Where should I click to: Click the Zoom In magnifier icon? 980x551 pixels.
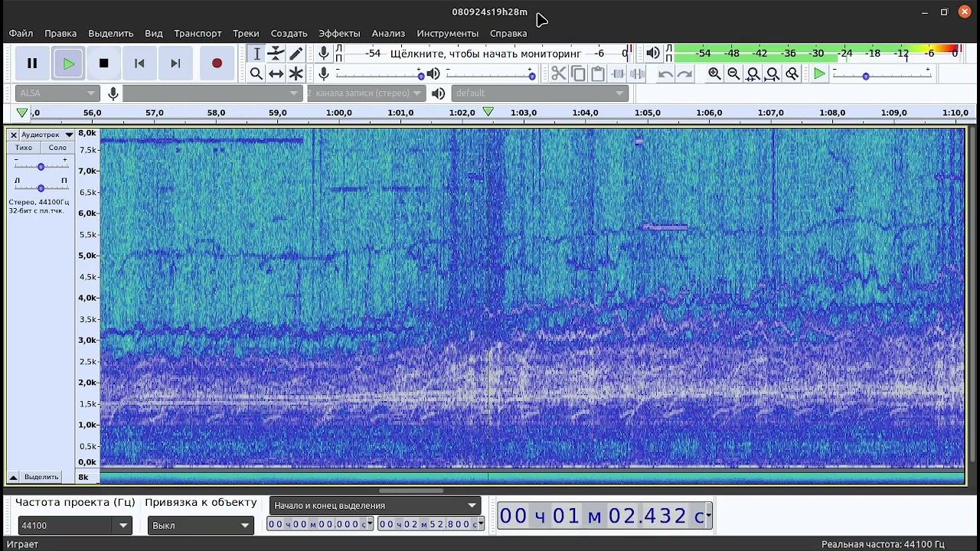click(714, 73)
